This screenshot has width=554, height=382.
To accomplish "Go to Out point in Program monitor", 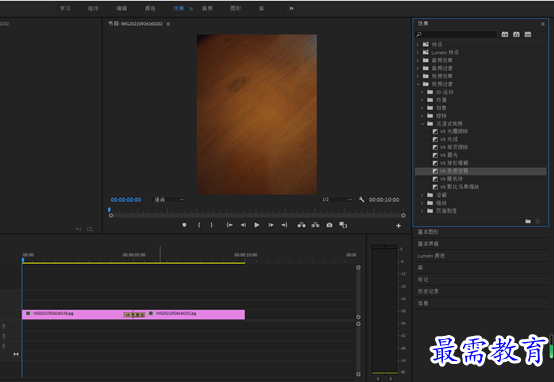I will coord(284,225).
